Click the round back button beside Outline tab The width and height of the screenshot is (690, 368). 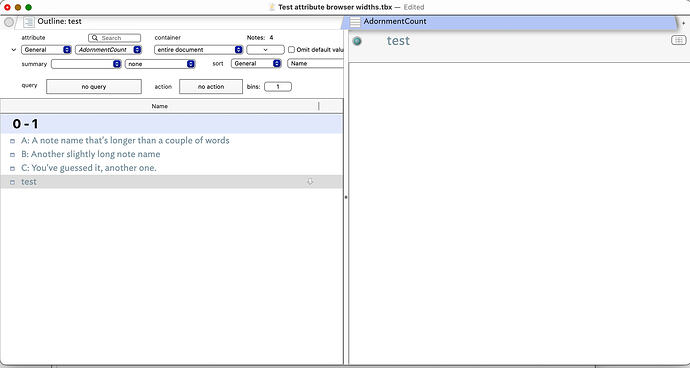(8, 22)
